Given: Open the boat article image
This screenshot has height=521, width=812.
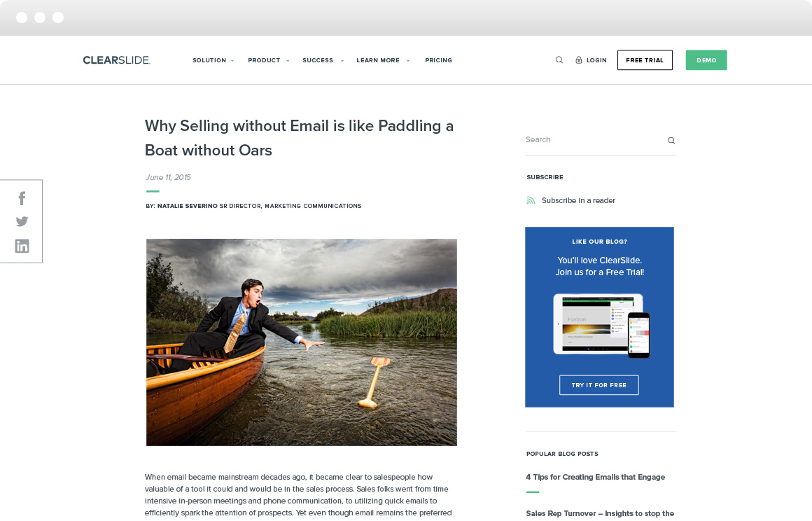Looking at the screenshot, I should [x=302, y=342].
